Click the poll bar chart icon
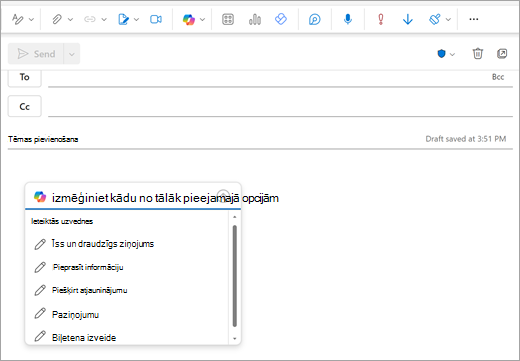The image size is (520, 361). coord(255,19)
